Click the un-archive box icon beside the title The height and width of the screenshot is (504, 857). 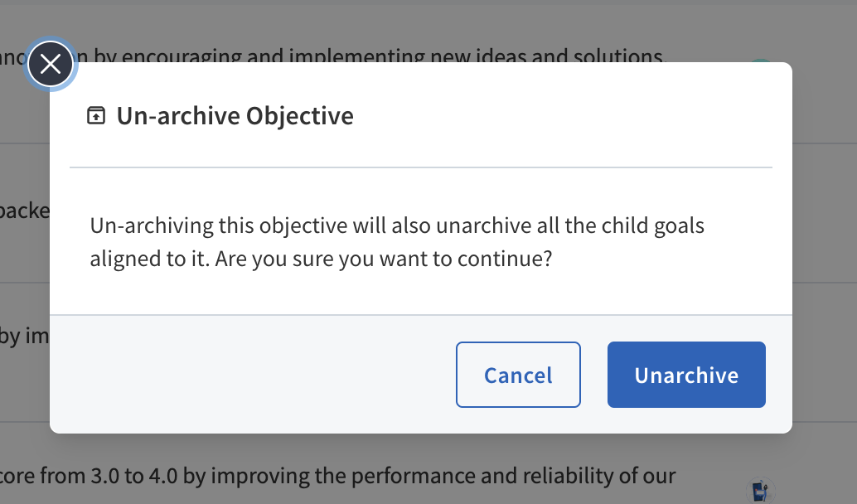96,115
